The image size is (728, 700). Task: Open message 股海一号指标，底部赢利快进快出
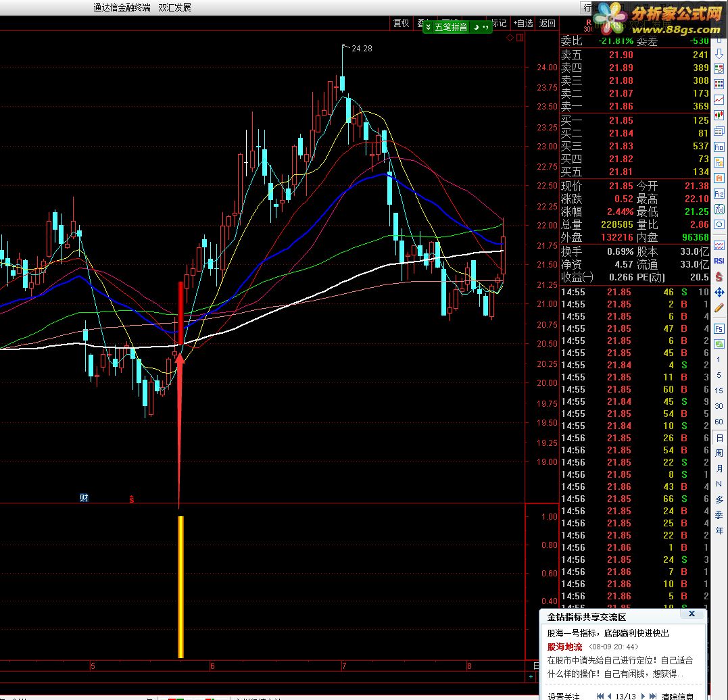coord(608,633)
